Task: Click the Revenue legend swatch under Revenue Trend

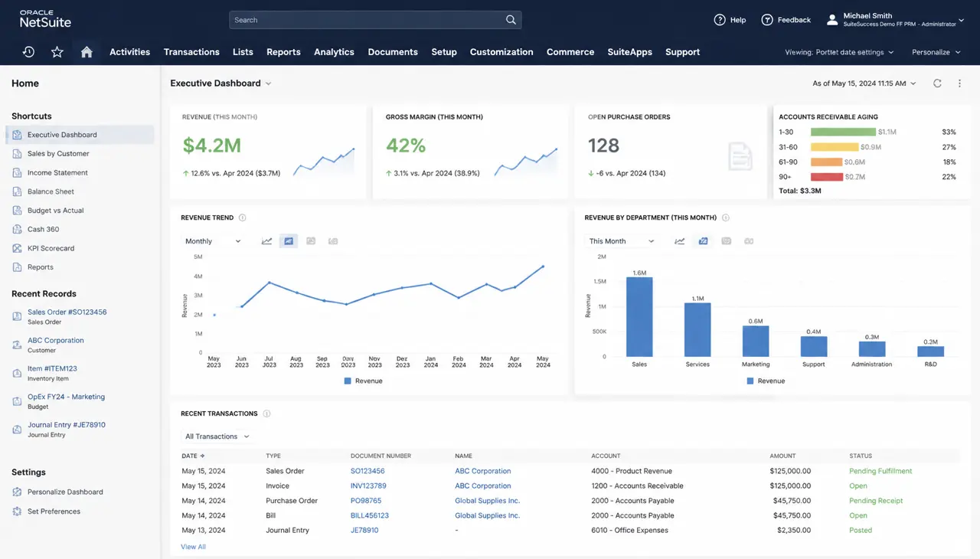Action: coord(348,381)
